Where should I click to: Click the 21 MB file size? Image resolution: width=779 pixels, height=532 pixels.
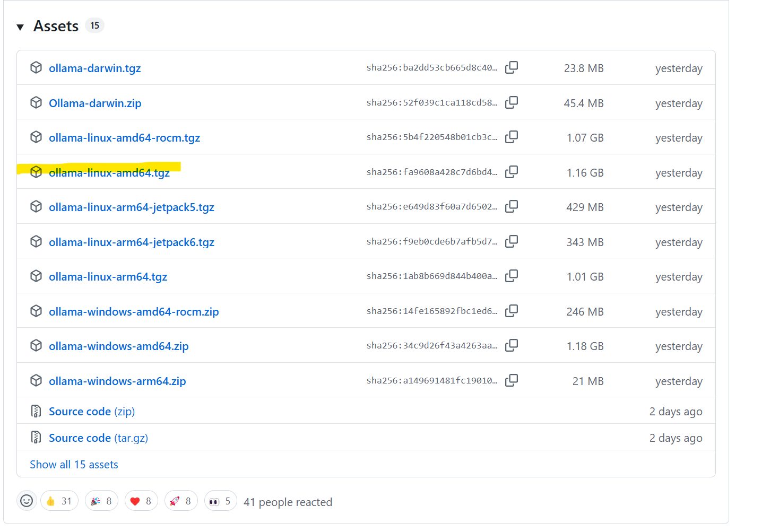[x=588, y=381]
